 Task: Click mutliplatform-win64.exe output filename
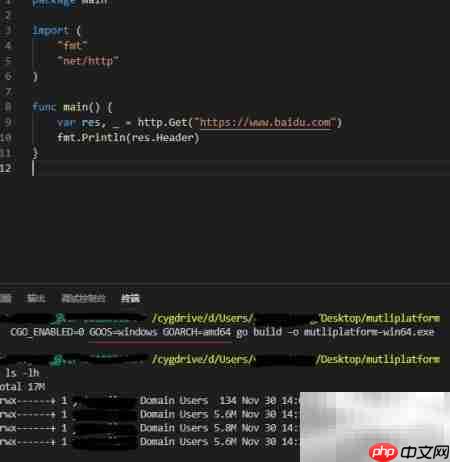click(369, 332)
